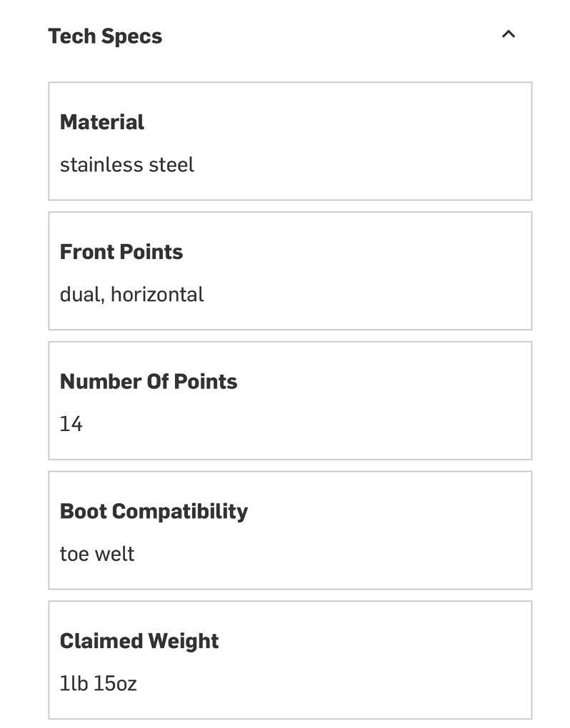Click the word 'Weight' in Claimed Weight
Screen dimensions: 570x728
click(x=183, y=641)
